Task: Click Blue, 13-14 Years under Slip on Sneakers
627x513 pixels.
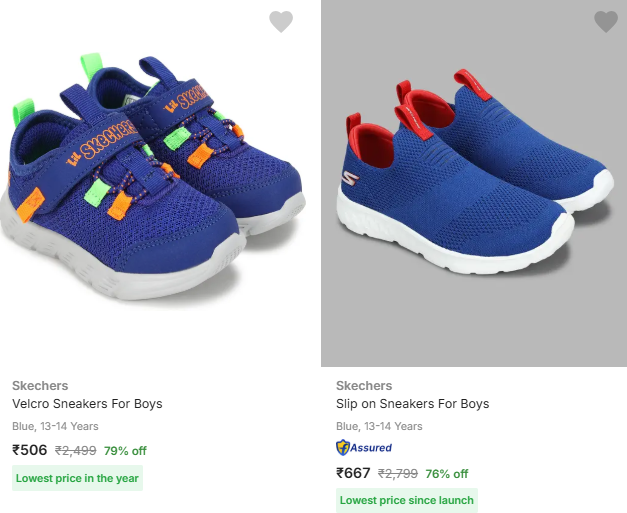Action: 379,426
